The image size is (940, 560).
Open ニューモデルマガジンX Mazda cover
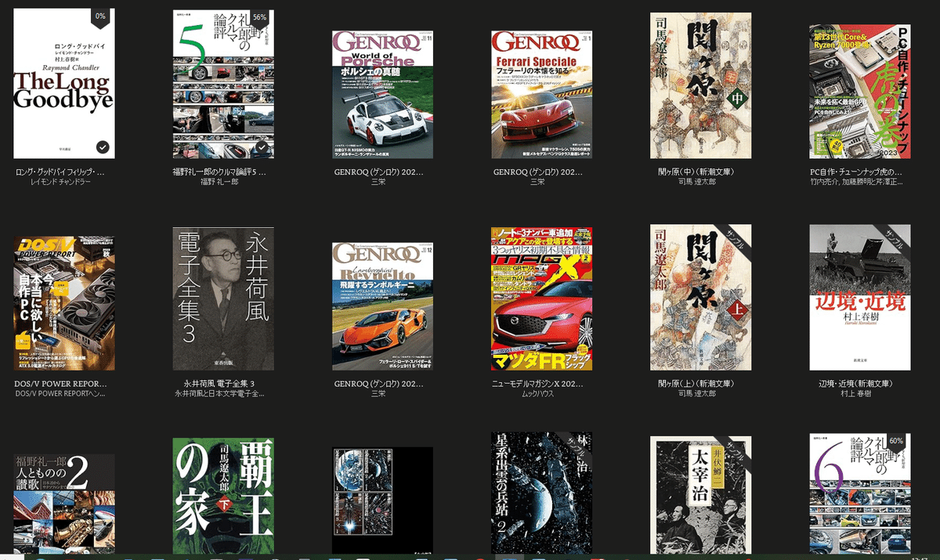[541, 299]
